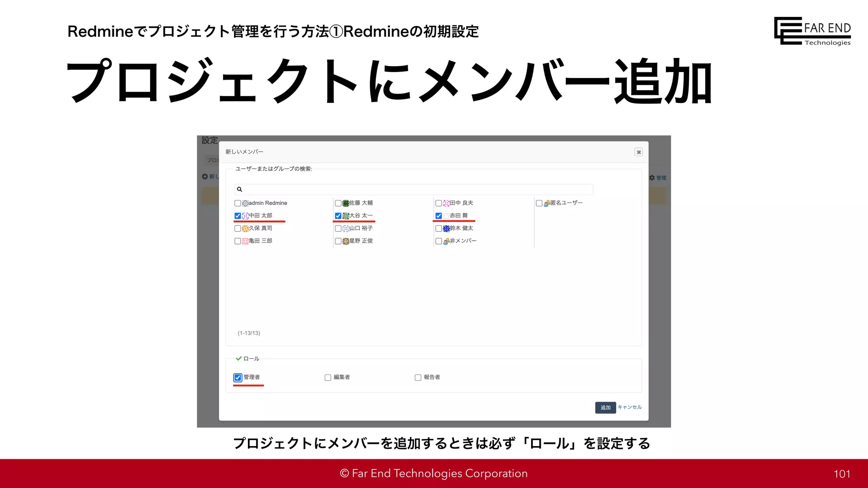
Task: Click the 亀田 三郎 avatar icon
Action: (x=245, y=241)
